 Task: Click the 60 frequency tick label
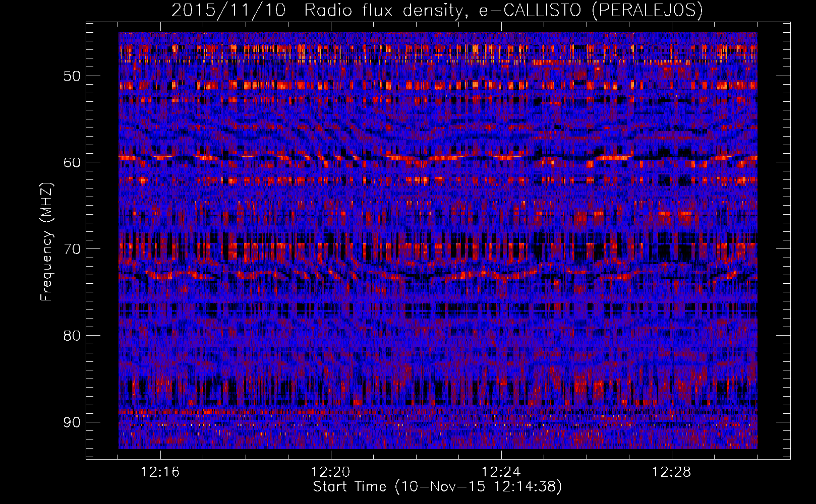tap(72, 162)
